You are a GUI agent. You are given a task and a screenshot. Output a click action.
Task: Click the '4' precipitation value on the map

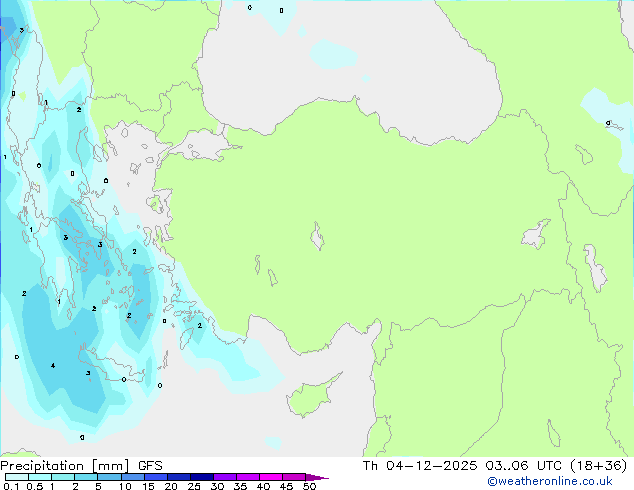click(x=53, y=366)
